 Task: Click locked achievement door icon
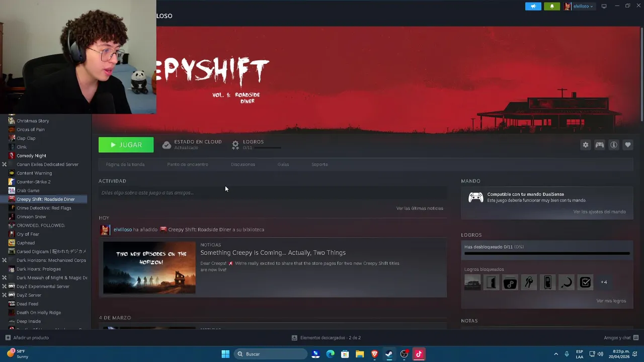(x=491, y=282)
